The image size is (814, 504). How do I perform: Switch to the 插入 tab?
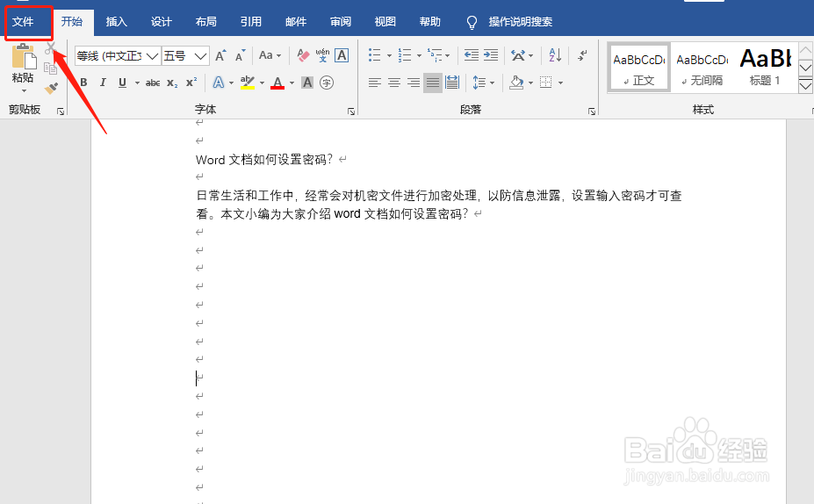pyautogui.click(x=116, y=22)
